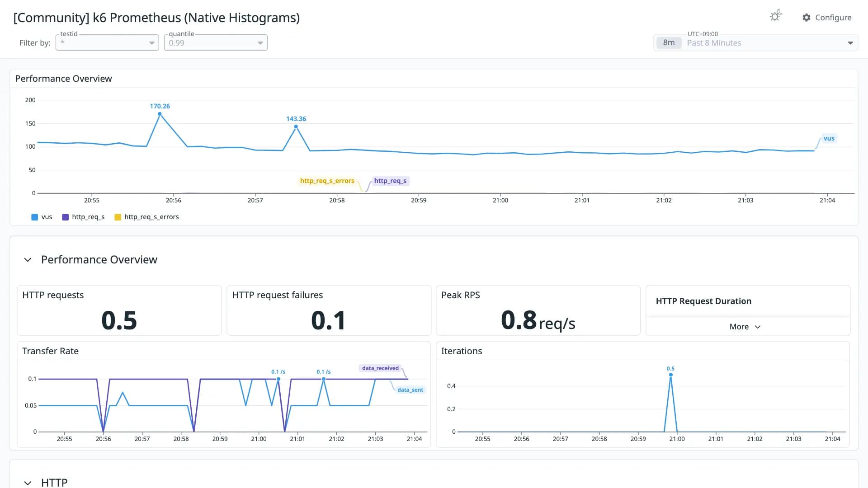868x488 pixels.
Task: Open the testid filter dropdown
Action: (x=107, y=42)
